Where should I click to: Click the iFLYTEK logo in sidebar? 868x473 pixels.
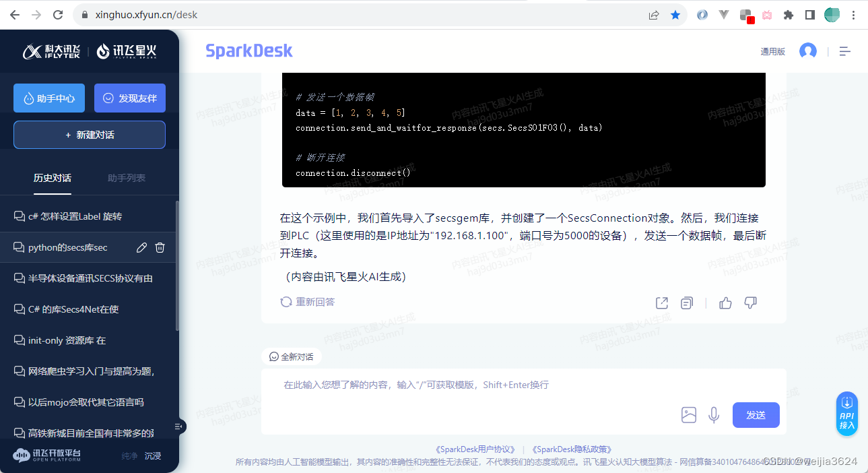coord(51,51)
